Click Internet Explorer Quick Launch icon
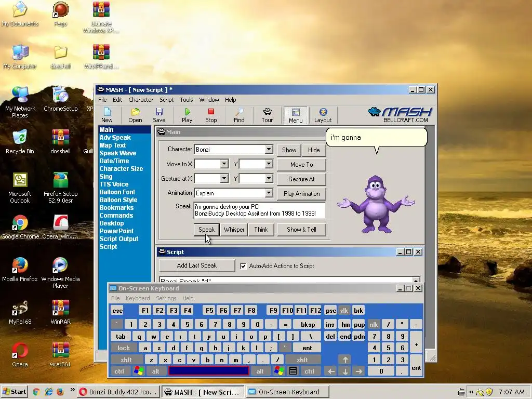Image resolution: width=532 pixels, height=399 pixels. (48, 392)
